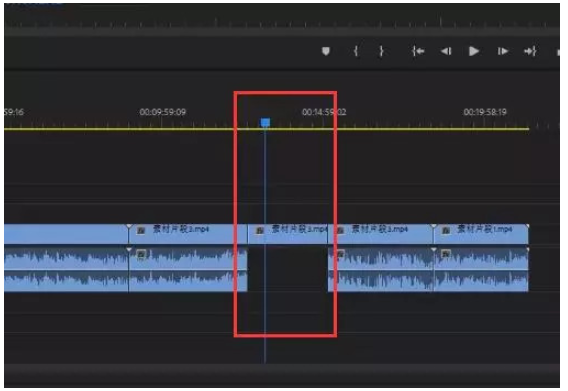Click the Add Marker shield icon

click(x=326, y=51)
